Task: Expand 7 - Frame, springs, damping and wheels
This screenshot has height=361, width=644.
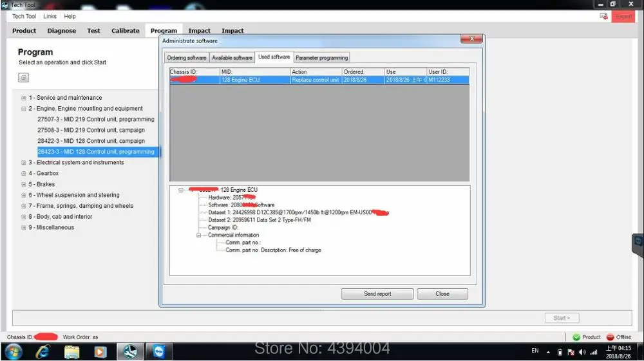Action: pyautogui.click(x=23, y=206)
